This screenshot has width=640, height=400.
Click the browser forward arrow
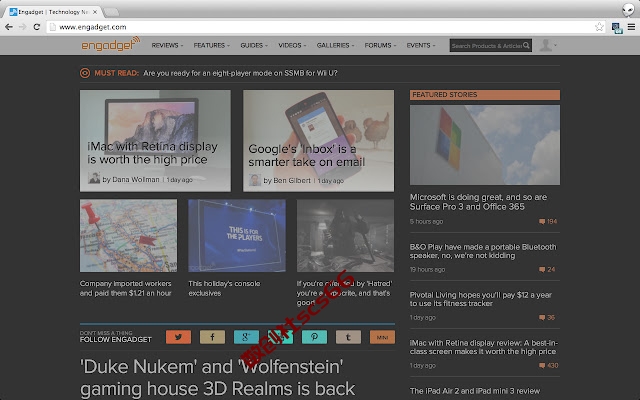click(x=22, y=27)
